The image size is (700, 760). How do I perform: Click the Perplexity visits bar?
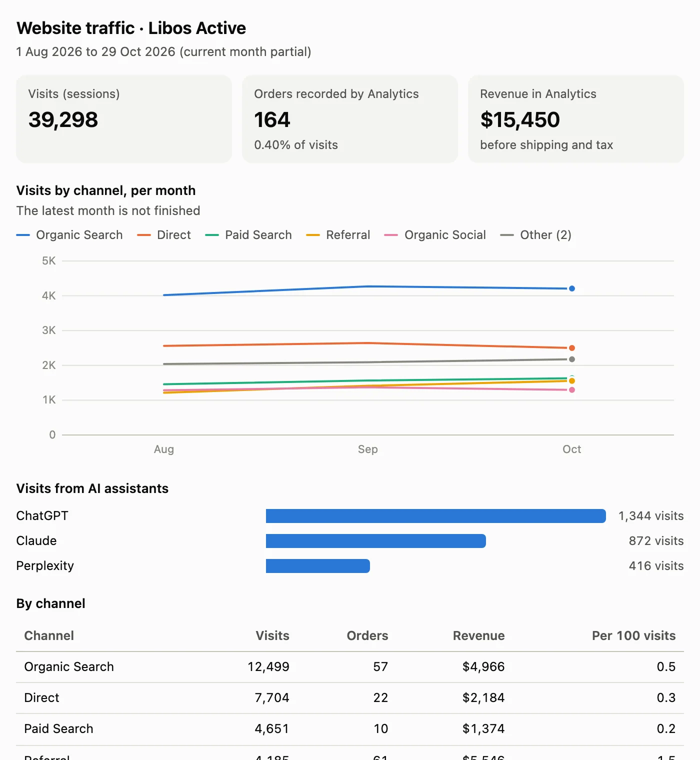[x=318, y=566]
